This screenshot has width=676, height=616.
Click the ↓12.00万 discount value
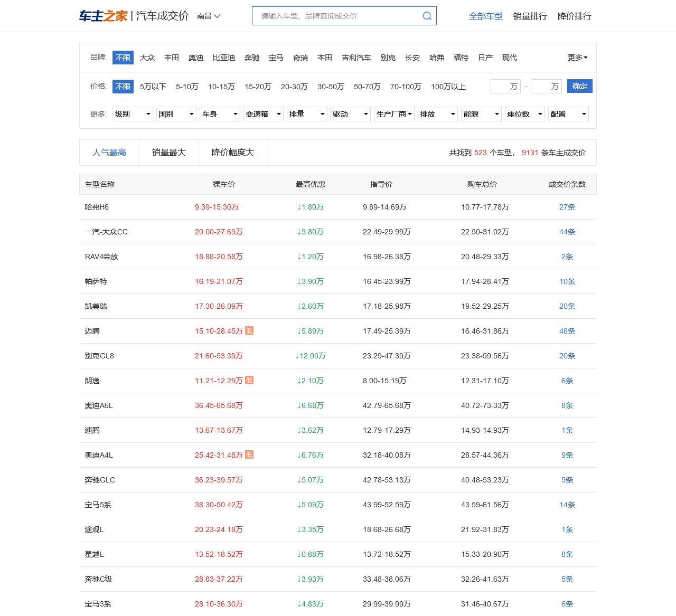(x=310, y=356)
